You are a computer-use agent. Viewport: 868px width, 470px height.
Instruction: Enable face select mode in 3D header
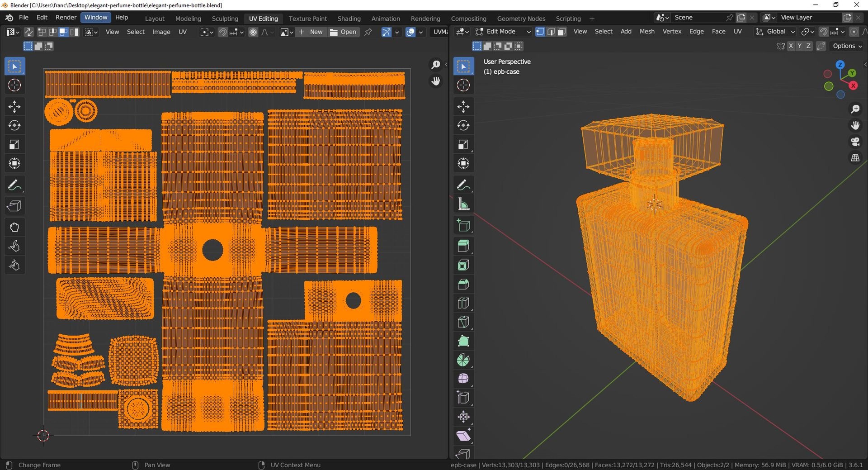point(561,32)
